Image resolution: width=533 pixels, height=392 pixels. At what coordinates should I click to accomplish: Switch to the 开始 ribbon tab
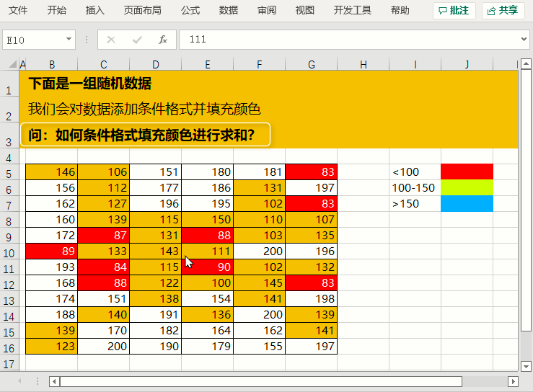point(56,11)
